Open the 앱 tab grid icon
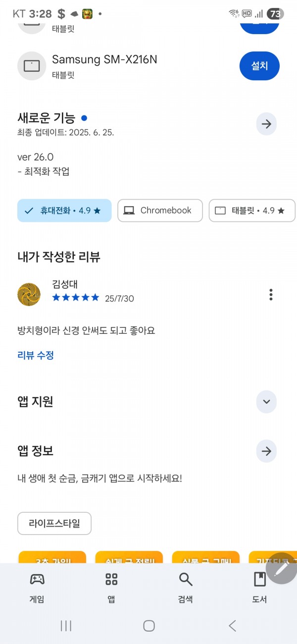This screenshot has width=297, height=644. (111, 579)
